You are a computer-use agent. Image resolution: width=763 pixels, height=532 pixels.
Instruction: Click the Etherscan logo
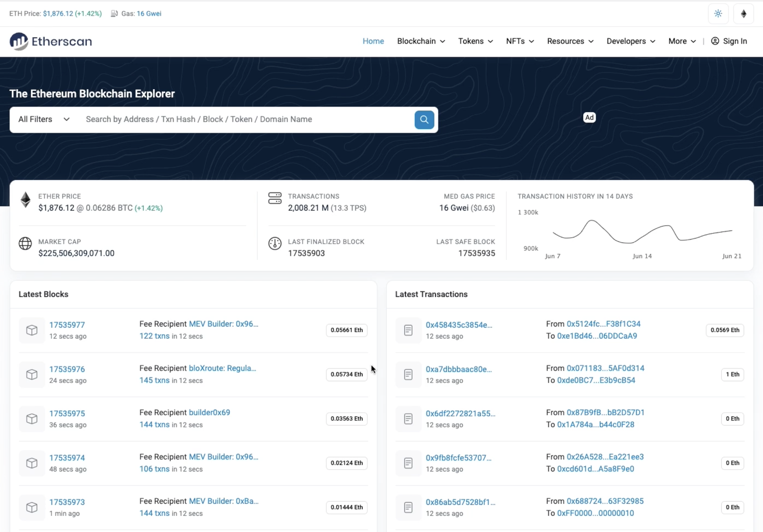click(x=50, y=41)
